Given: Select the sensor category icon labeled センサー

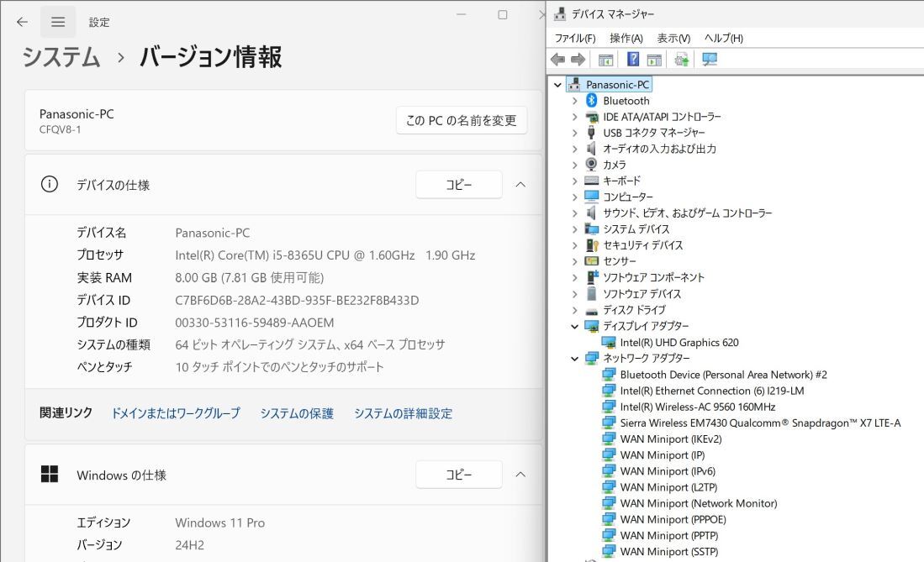Looking at the screenshot, I should (x=592, y=261).
